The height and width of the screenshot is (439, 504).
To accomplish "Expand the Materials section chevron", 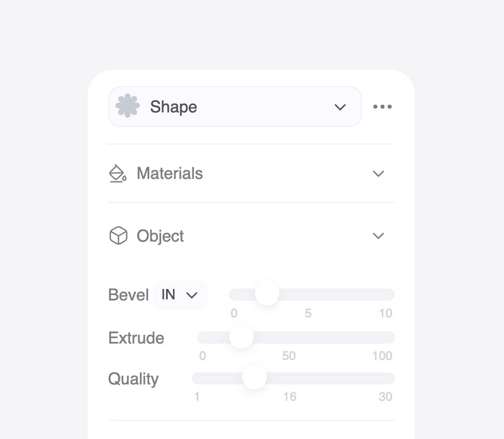I will [378, 174].
